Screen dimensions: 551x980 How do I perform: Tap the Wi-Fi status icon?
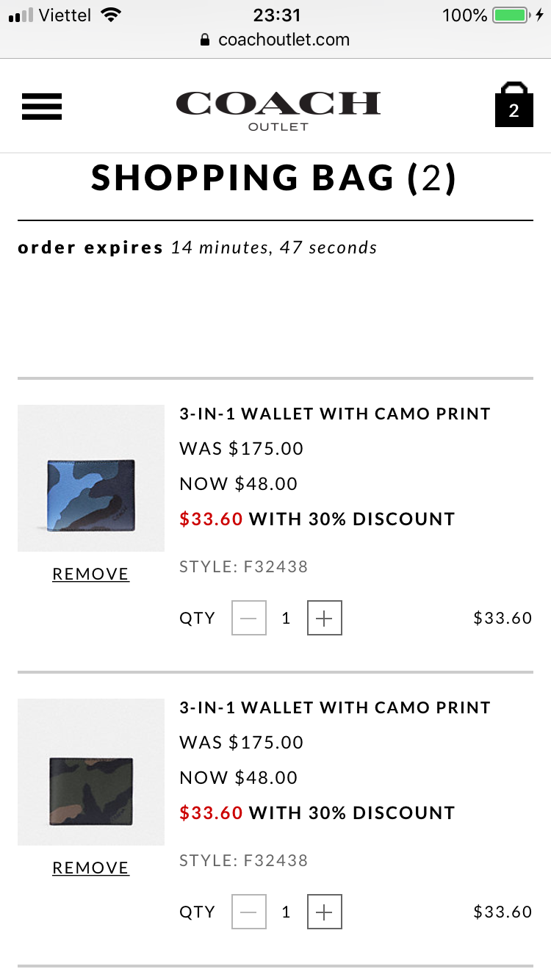(111, 15)
